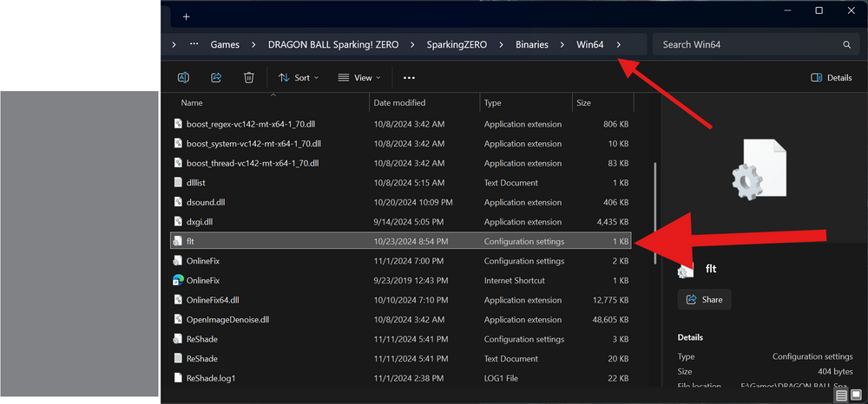
Task: Click Win64 breadcrumb segment
Action: (589, 45)
